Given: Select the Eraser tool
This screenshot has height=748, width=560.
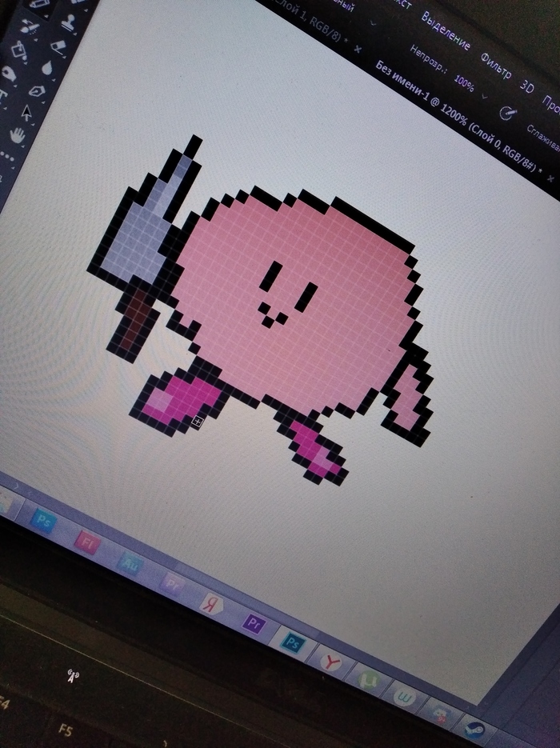Looking at the screenshot, I should (58, 46).
